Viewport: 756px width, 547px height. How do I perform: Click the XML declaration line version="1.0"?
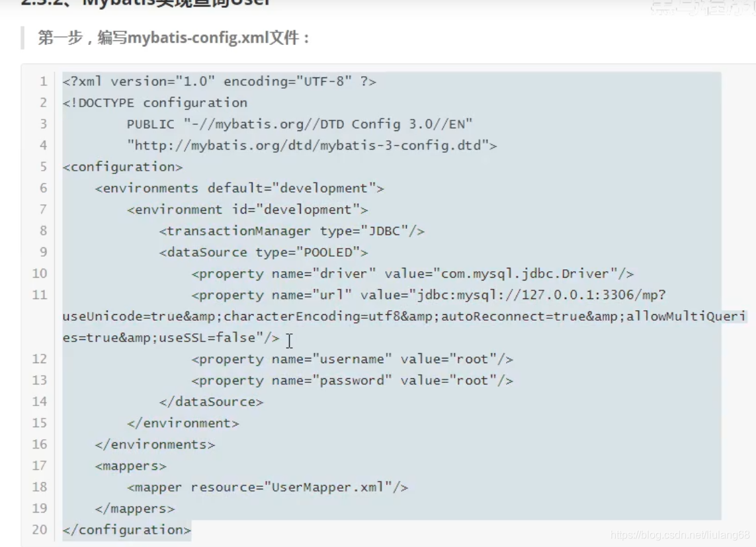[220, 81]
